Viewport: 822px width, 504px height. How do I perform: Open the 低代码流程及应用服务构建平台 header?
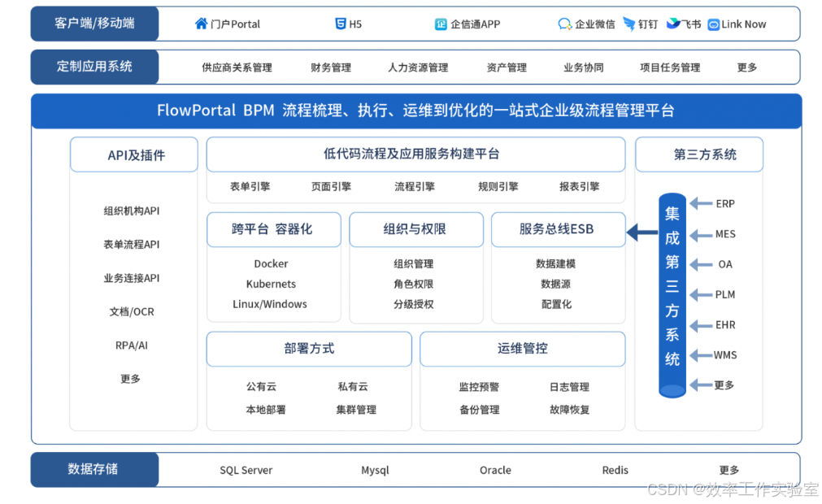pyautogui.click(x=415, y=154)
